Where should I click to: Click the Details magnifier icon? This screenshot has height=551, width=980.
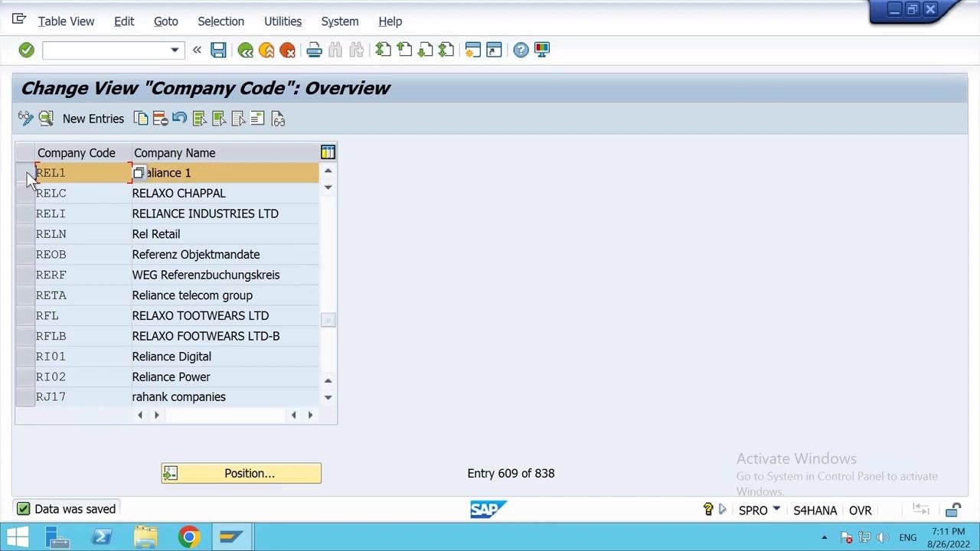[46, 119]
